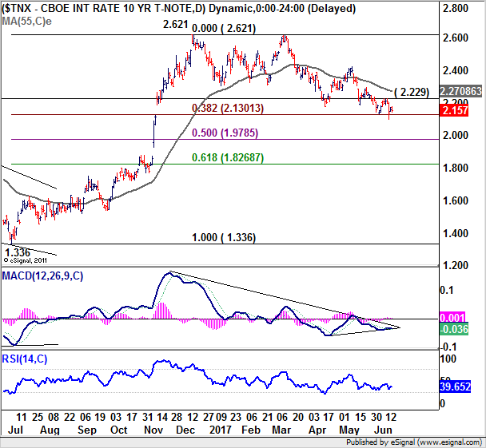
Task: Click the 2.621 high price label
Action: coord(175,24)
